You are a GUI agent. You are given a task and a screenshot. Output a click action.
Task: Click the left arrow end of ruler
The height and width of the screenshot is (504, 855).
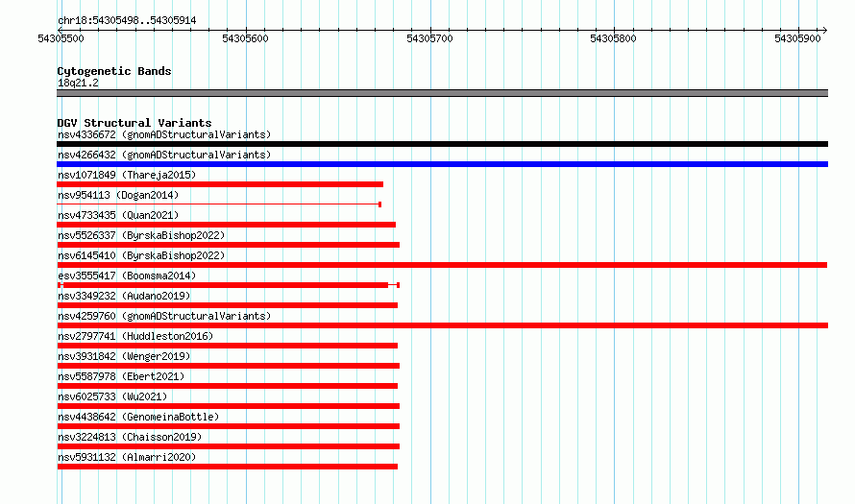click(59, 30)
